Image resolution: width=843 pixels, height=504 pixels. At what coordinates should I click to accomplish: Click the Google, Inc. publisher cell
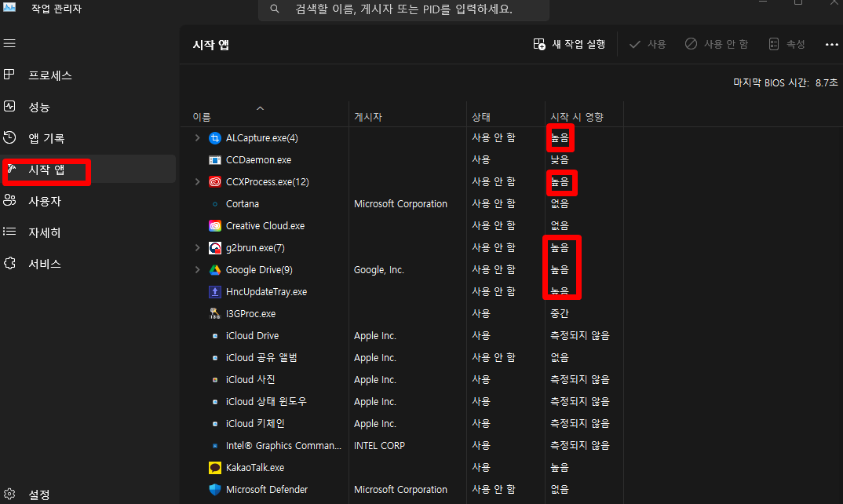point(378,270)
